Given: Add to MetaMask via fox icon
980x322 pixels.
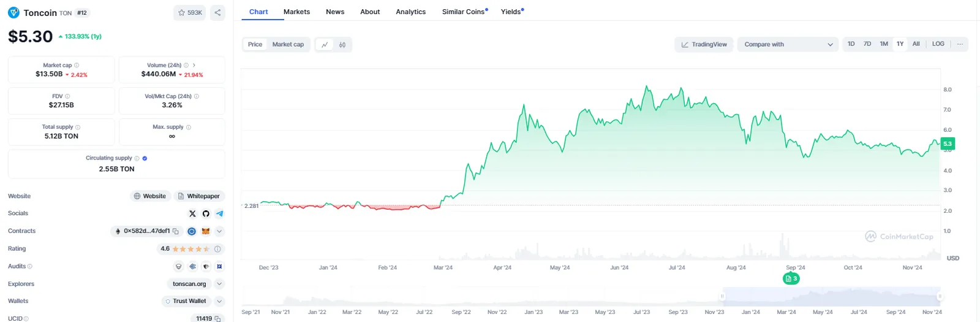Looking at the screenshot, I should coord(206,231).
